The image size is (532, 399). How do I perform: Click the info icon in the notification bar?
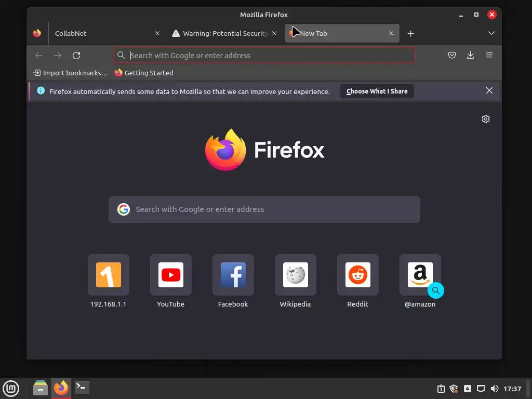coord(41,90)
